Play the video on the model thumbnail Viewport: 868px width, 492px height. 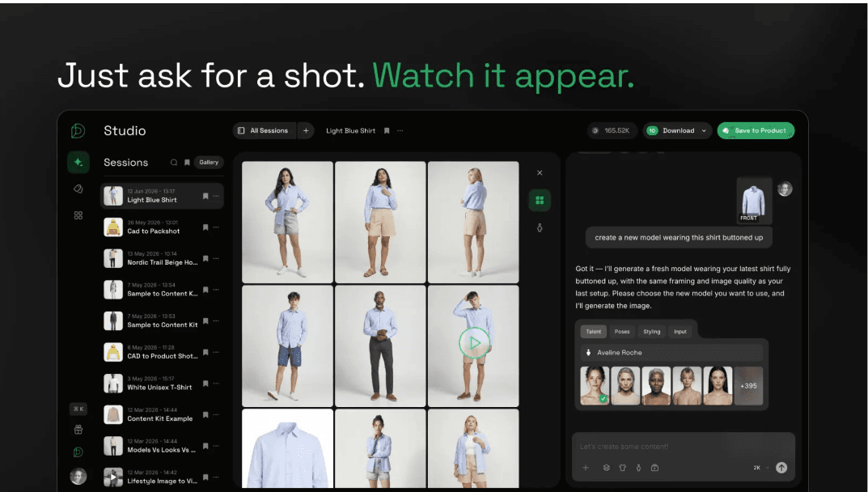pyautogui.click(x=474, y=343)
